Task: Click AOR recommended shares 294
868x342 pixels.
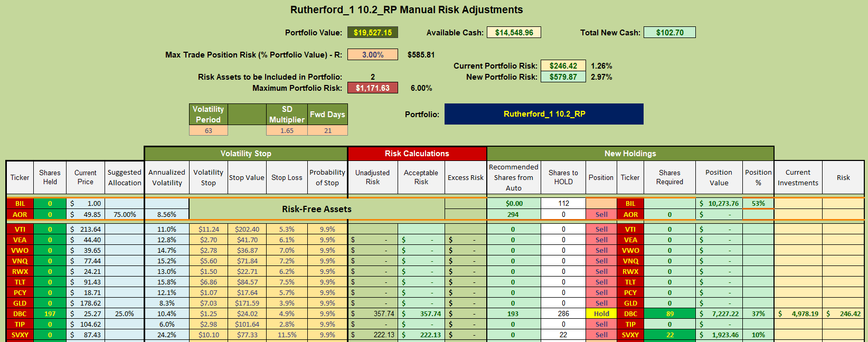Action: click(513, 214)
